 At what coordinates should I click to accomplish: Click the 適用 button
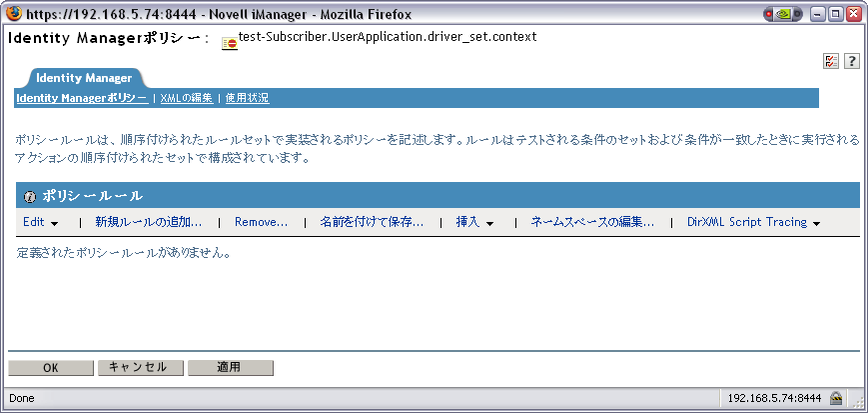[231, 368]
